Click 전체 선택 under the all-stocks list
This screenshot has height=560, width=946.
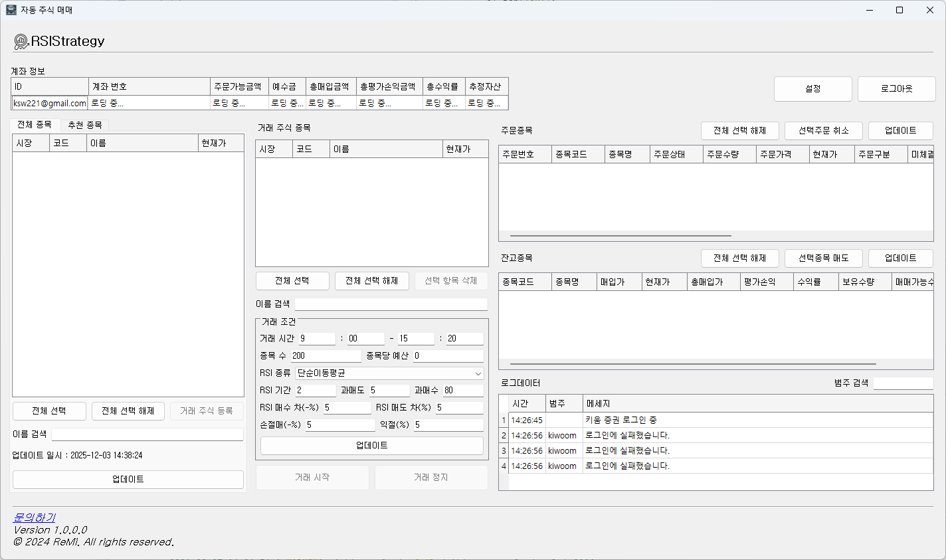click(x=49, y=411)
